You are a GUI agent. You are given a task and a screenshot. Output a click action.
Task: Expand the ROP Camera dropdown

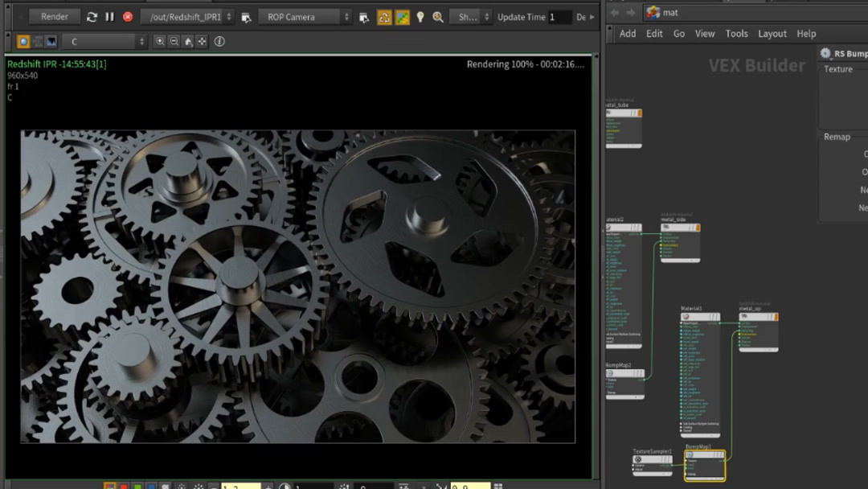click(305, 17)
